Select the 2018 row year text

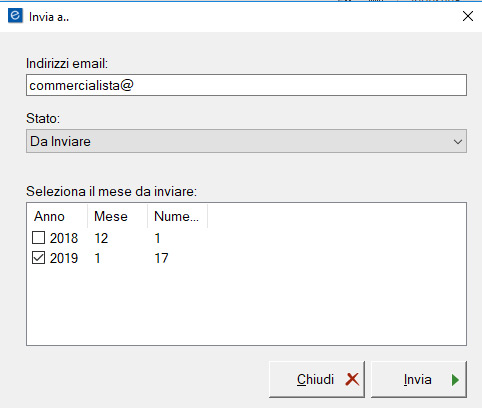(x=64, y=238)
